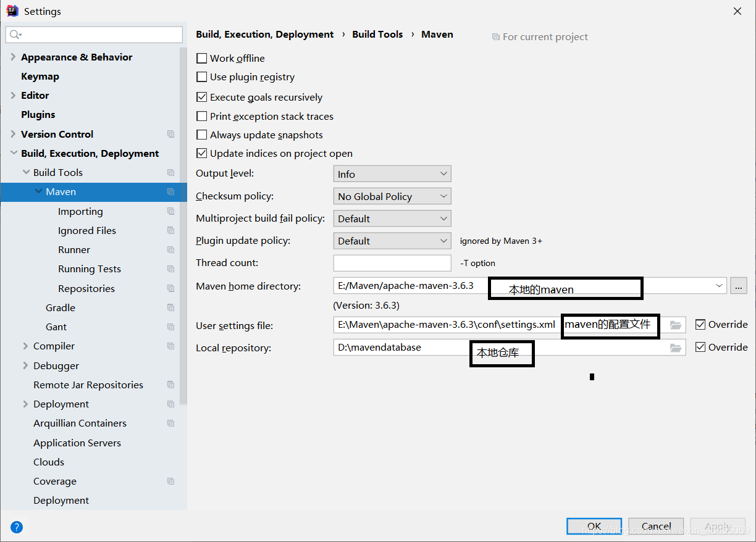The width and height of the screenshot is (756, 542).
Task: Expand the Editor section
Action: [13, 95]
